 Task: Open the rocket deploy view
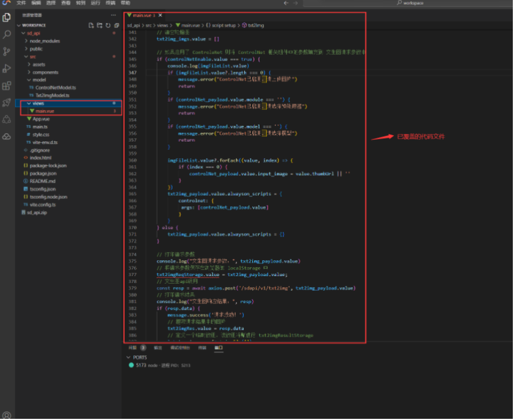point(6,103)
